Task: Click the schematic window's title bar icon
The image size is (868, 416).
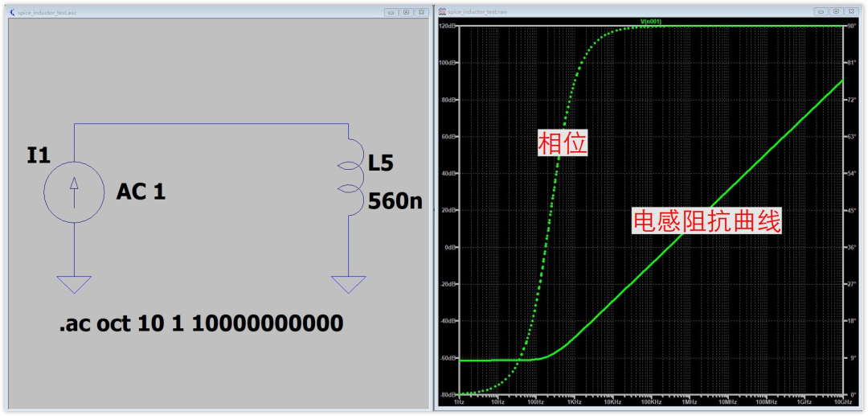Action: [x=10, y=12]
